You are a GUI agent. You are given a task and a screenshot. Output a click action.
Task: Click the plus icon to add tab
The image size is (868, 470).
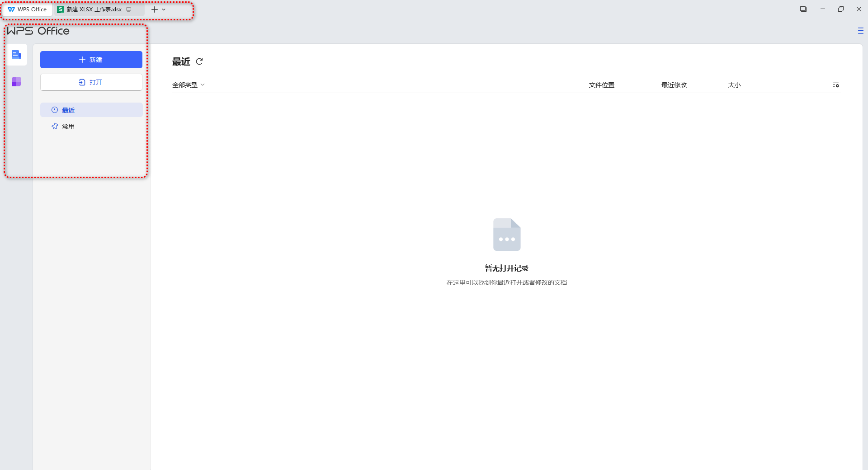coord(155,9)
